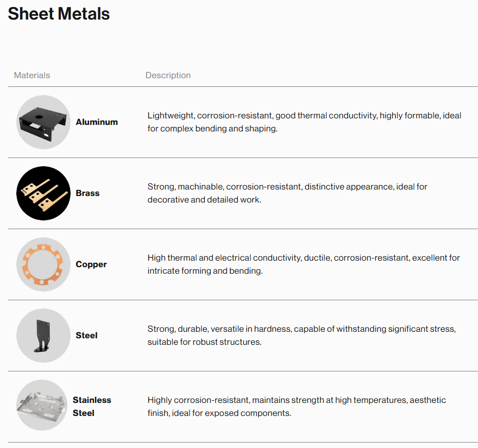
Task: Click 'suitable for robust structures' text
Action: (x=204, y=342)
